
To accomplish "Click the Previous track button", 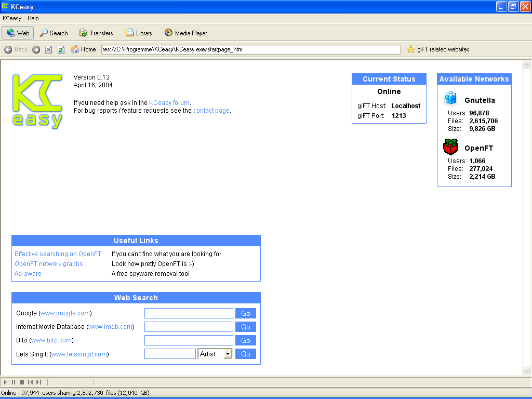I will 30,382.
